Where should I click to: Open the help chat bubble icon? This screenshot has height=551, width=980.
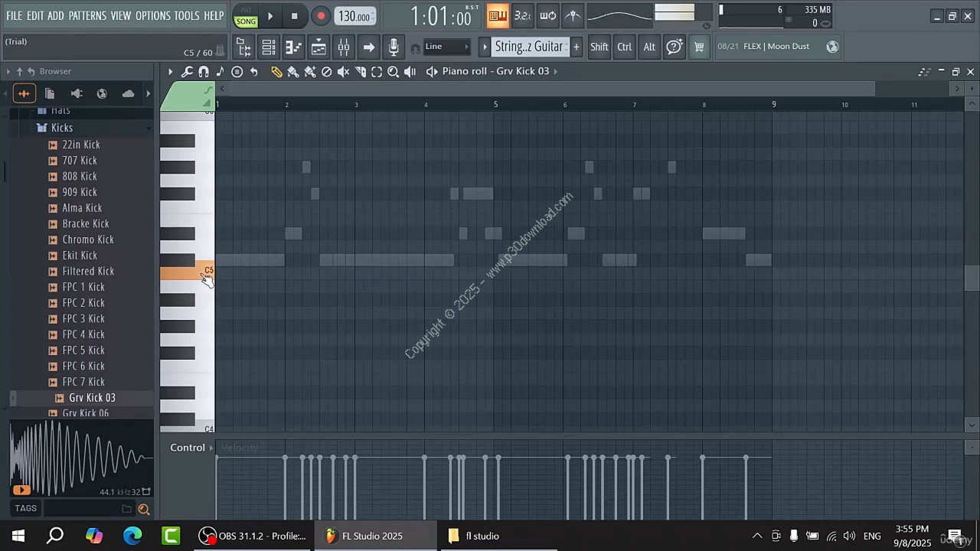click(674, 47)
